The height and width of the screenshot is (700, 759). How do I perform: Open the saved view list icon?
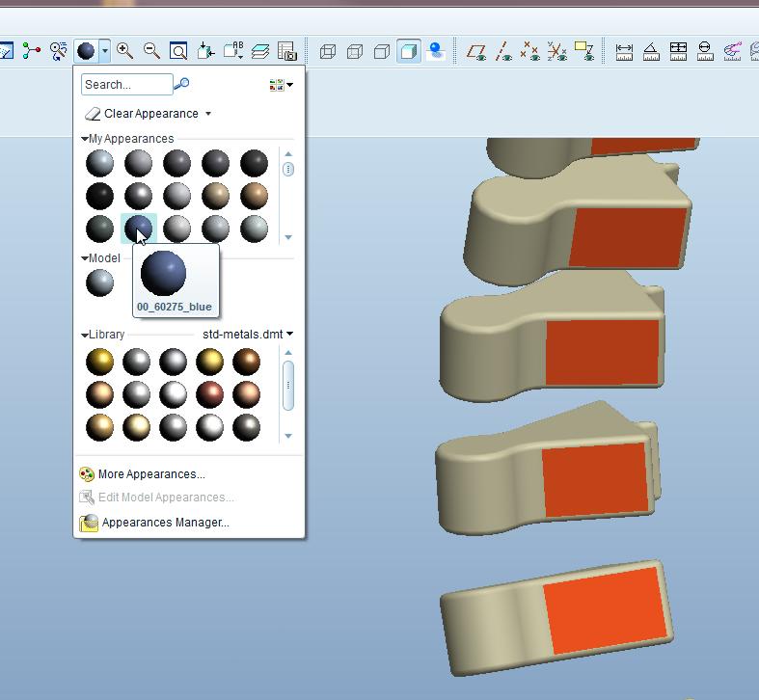[233, 51]
